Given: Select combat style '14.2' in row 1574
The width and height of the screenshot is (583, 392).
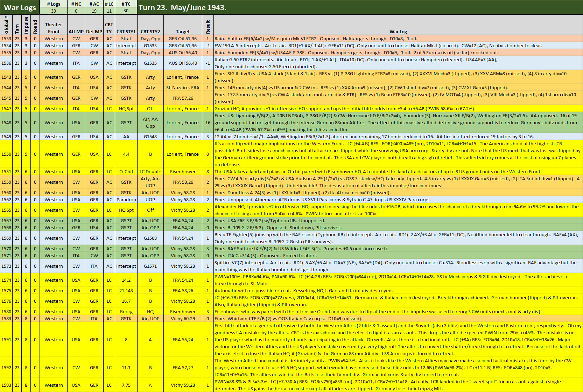Looking at the screenshot, I should point(126,280).
